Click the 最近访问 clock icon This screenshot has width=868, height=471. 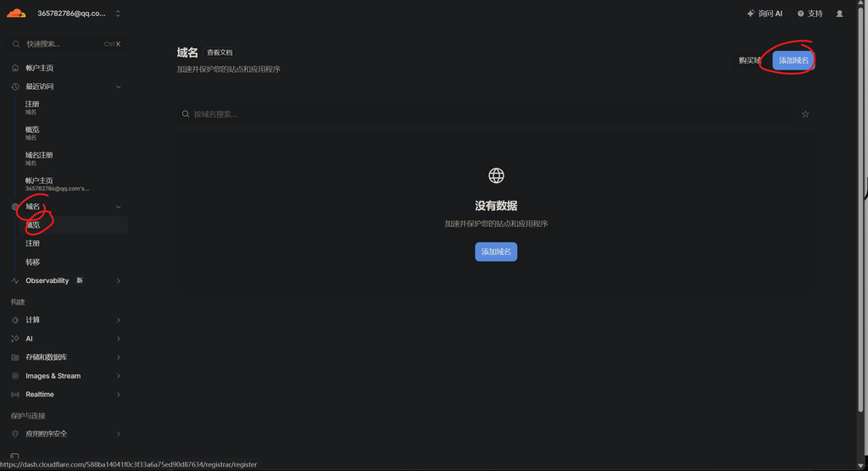[x=15, y=87]
